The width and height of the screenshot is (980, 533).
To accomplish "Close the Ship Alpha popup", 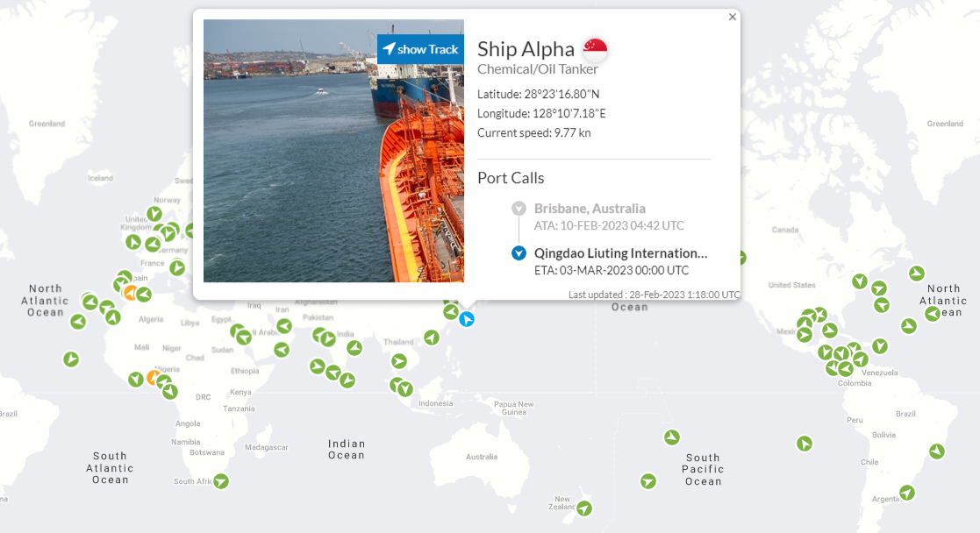I will (733, 17).
